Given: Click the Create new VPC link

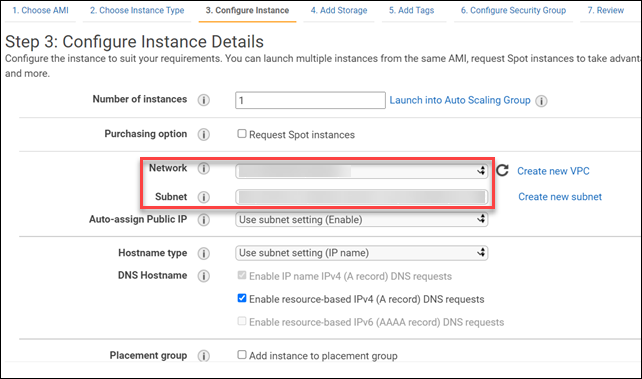Looking at the screenshot, I should click(x=553, y=171).
